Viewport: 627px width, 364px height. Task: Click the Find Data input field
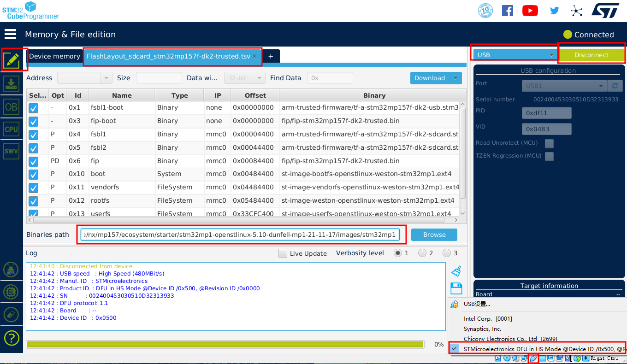pos(330,78)
